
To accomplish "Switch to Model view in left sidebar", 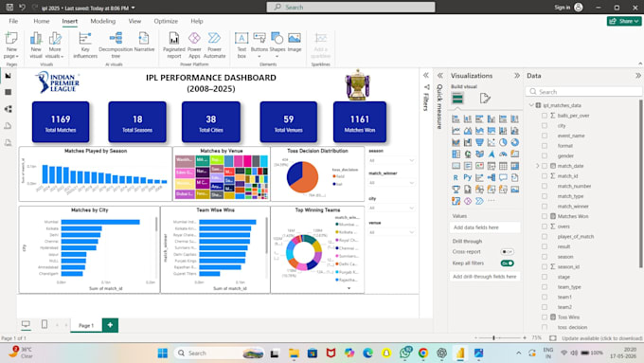I will coord(8,109).
